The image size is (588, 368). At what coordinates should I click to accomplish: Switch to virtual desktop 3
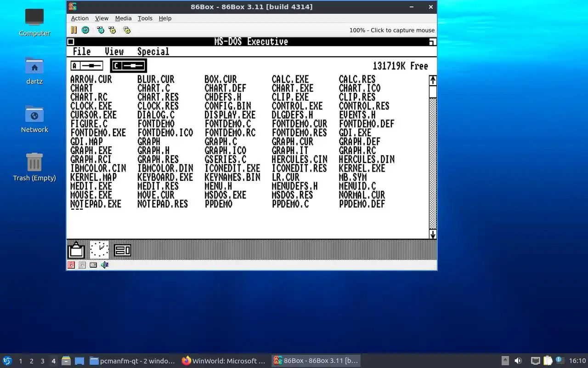coord(42,361)
